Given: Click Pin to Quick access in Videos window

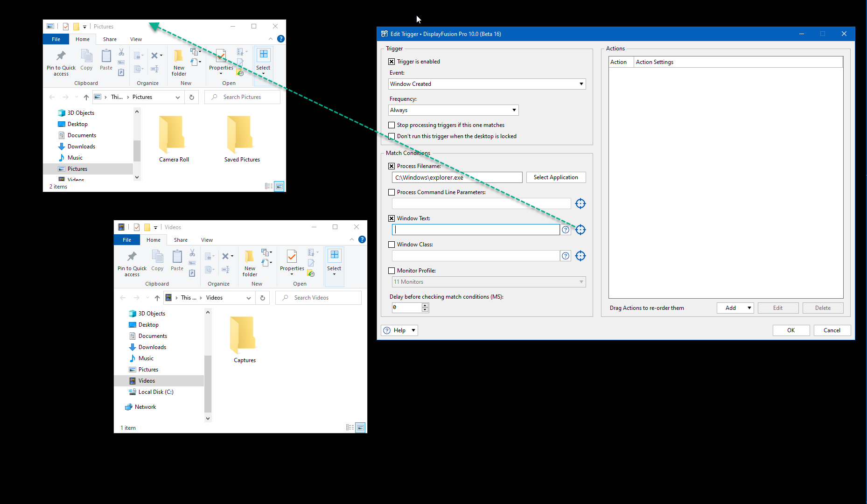Looking at the screenshot, I should 132,263.
